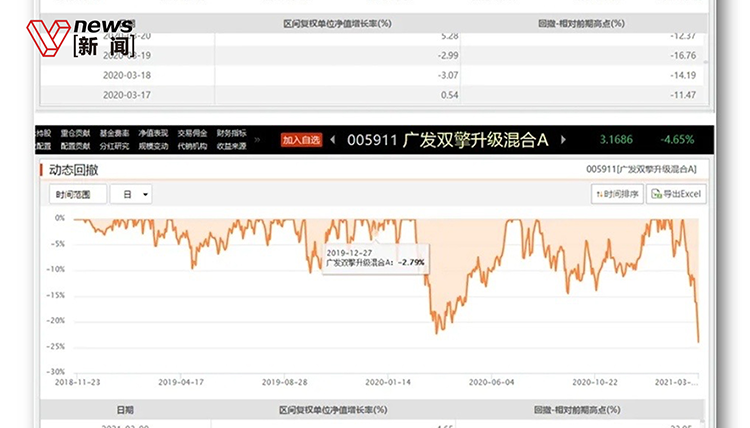Click lower table header 回撤-相对前期高点(%)
Screen dimensions: 750x428
point(577,410)
